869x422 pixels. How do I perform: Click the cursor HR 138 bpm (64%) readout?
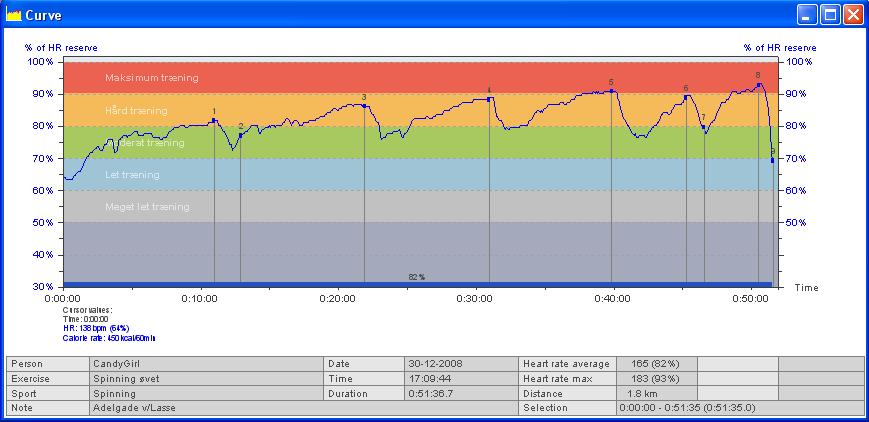[96, 328]
